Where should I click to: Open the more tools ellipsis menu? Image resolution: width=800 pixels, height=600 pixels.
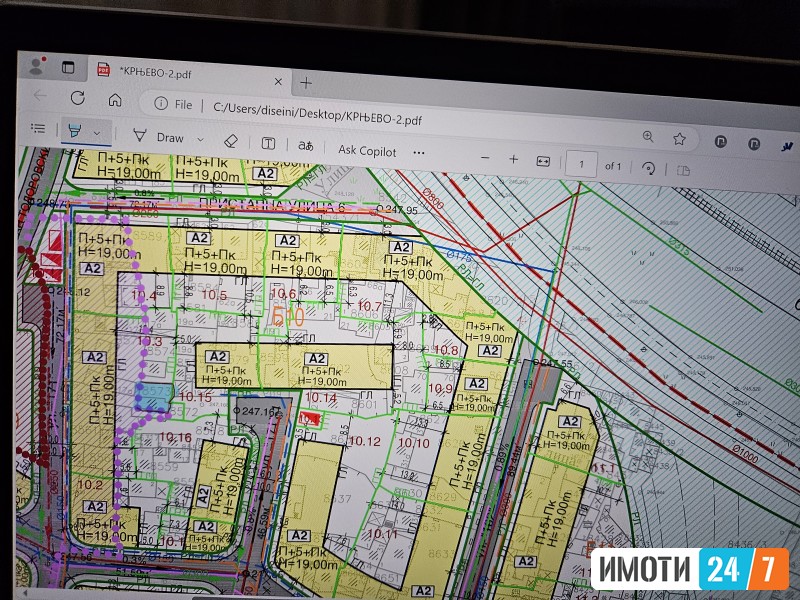pyautogui.click(x=419, y=153)
